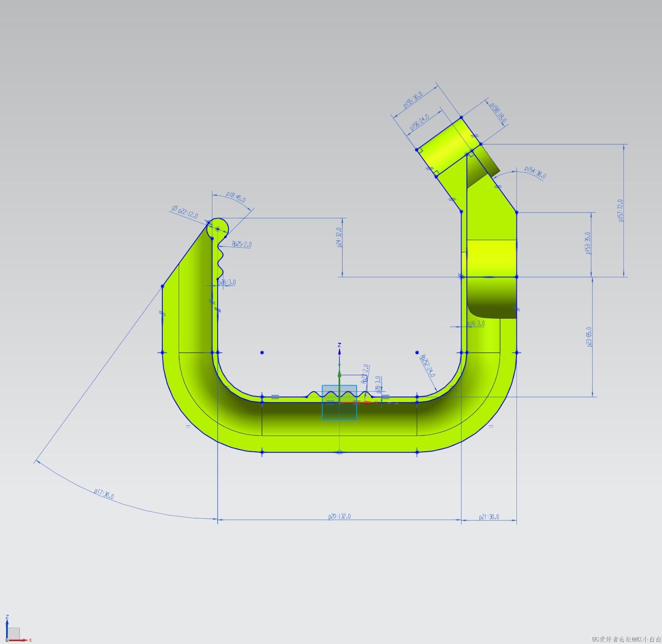Pick the blue datum plane rectangle

click(339, 402)
